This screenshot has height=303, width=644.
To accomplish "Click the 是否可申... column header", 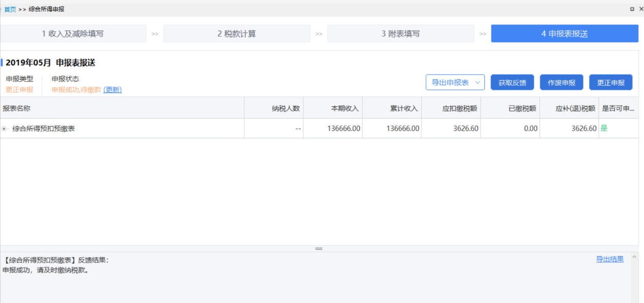I will coord(619,108).
